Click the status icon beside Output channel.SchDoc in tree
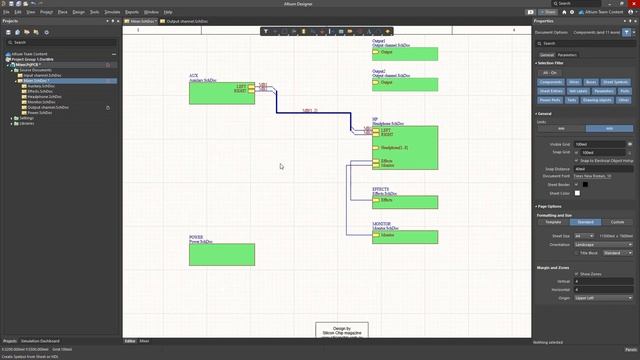This screenshot has height=360, width=640. (108, 108)
